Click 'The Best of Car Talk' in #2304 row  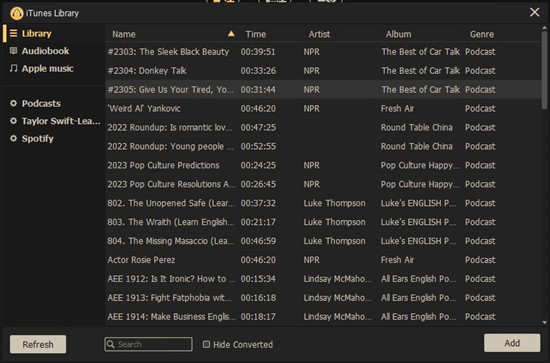[x=421, y=70]
